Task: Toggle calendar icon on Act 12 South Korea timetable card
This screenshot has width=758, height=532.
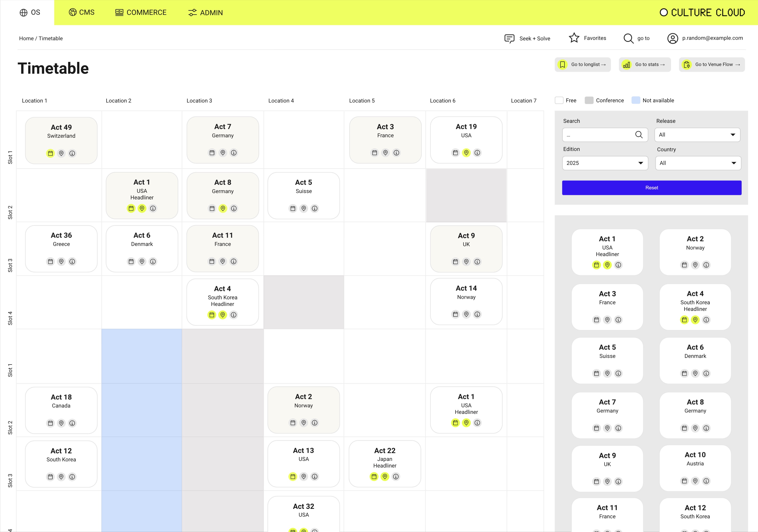Action: point(50,477)
